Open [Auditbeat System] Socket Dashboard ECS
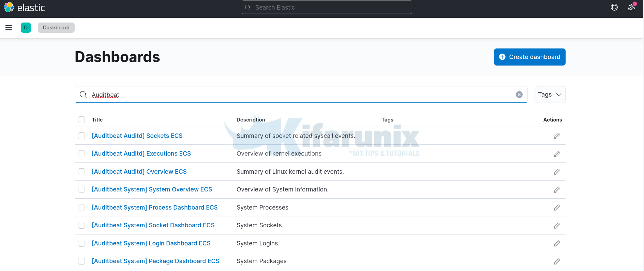 coord(153,225)
